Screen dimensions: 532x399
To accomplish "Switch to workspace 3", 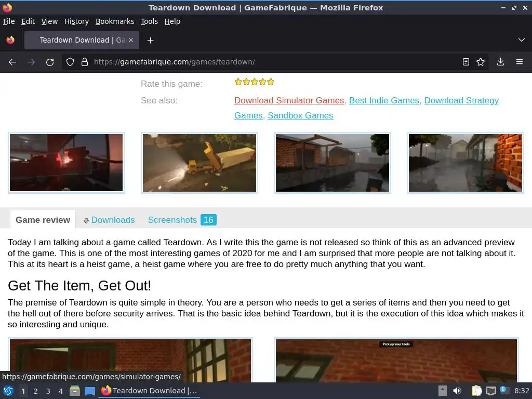I will 48,391.
